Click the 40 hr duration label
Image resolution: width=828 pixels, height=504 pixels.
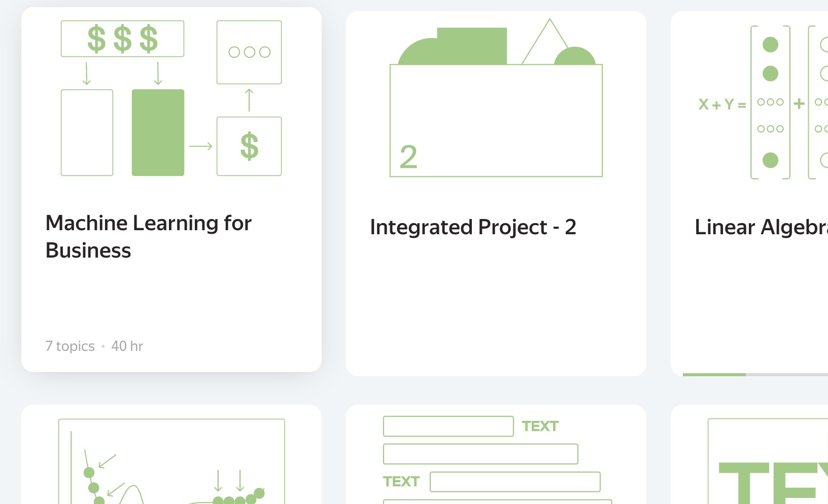click(x=127, y=346)
